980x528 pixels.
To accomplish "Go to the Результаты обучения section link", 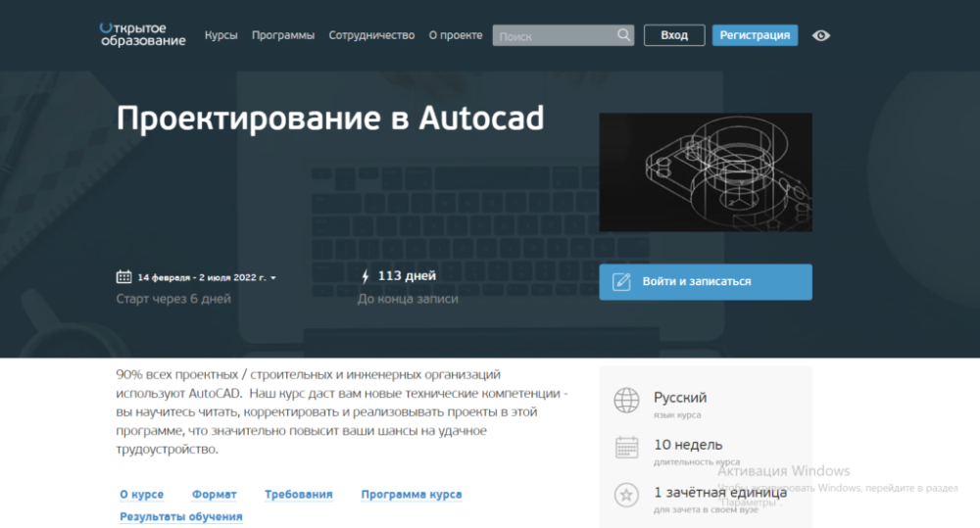I will (180, 517).
